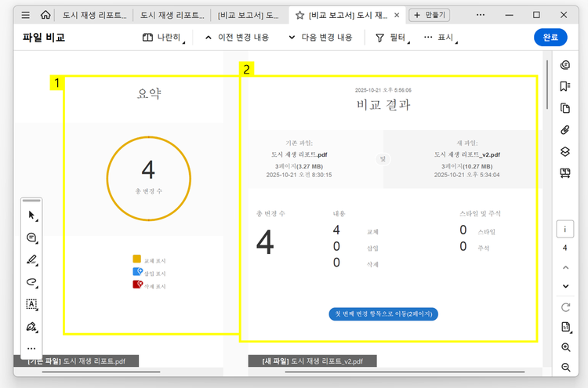This screenshot has width=588, height=388.
Task: Click the 도시 재생 리포트.pdf base file name
Action: 299,154
